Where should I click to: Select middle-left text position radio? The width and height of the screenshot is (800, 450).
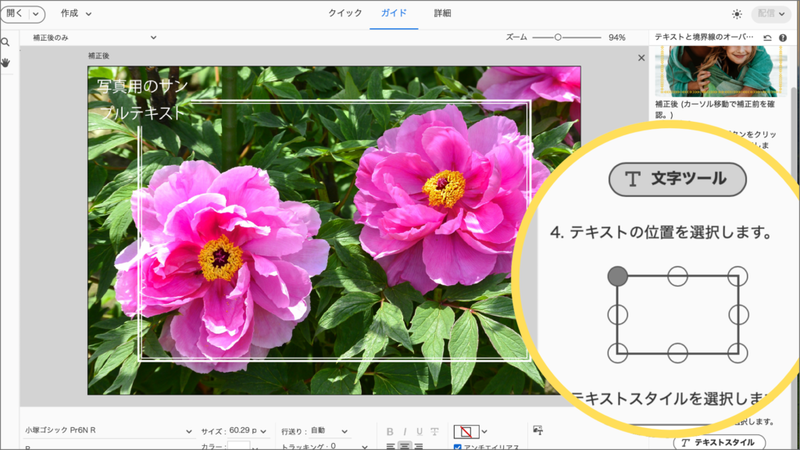617,315
